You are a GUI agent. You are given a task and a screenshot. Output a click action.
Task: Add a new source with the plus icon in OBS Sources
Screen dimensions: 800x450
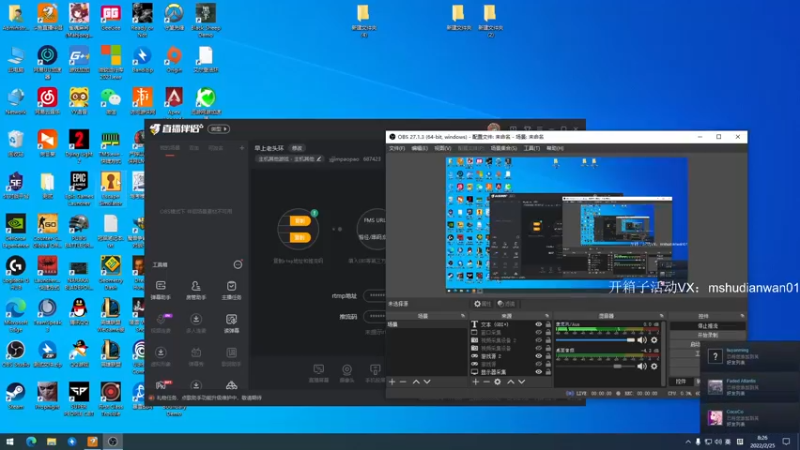tap(476, 382)
